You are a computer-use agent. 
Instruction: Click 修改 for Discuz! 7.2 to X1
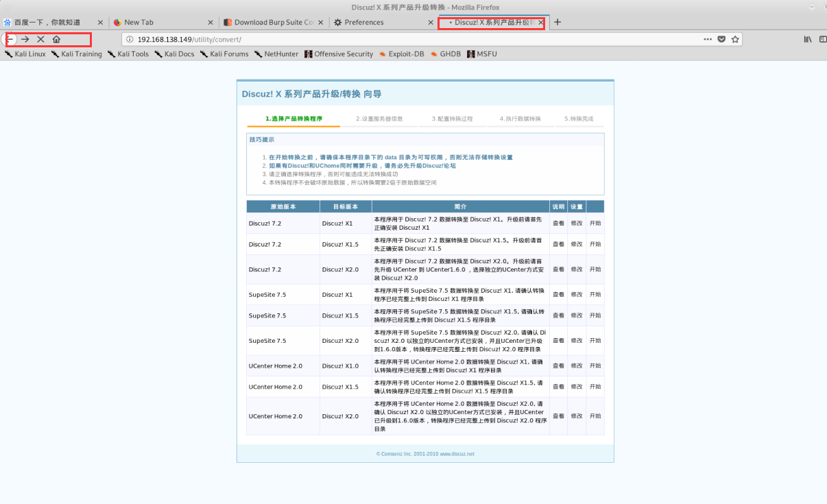[577, 224]
